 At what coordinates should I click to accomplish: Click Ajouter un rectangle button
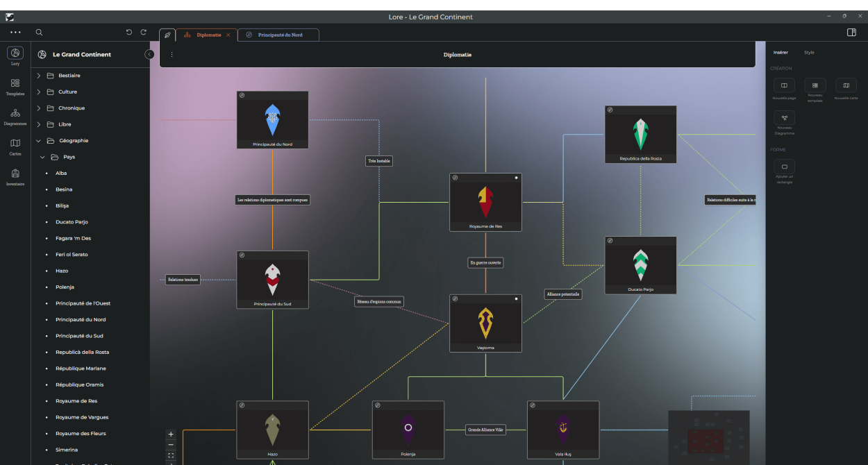pos(784,167)
